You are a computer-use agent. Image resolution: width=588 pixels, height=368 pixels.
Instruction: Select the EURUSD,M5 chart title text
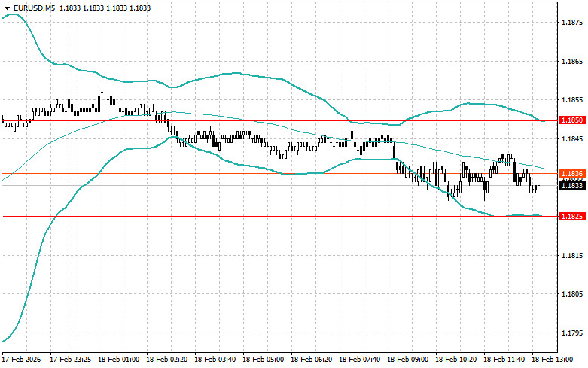coord(34,8)
